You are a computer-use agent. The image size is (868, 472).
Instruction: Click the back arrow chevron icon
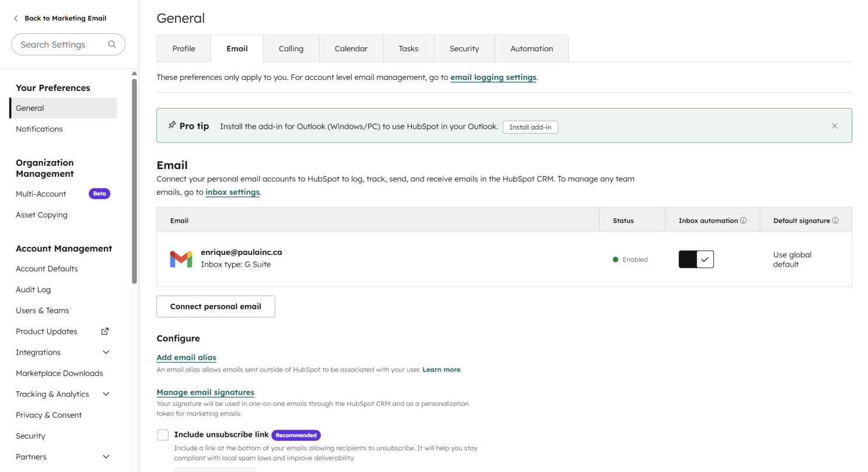tap(16, 18)
